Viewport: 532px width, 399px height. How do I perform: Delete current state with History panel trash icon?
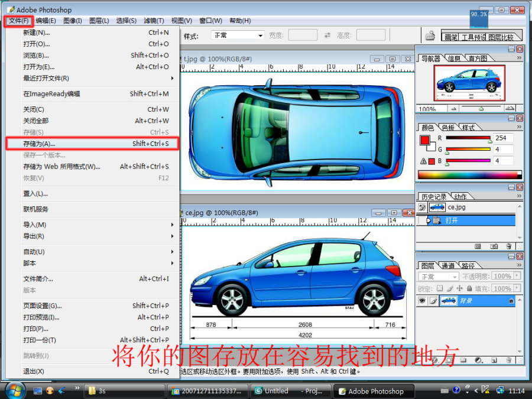point(508,246)
